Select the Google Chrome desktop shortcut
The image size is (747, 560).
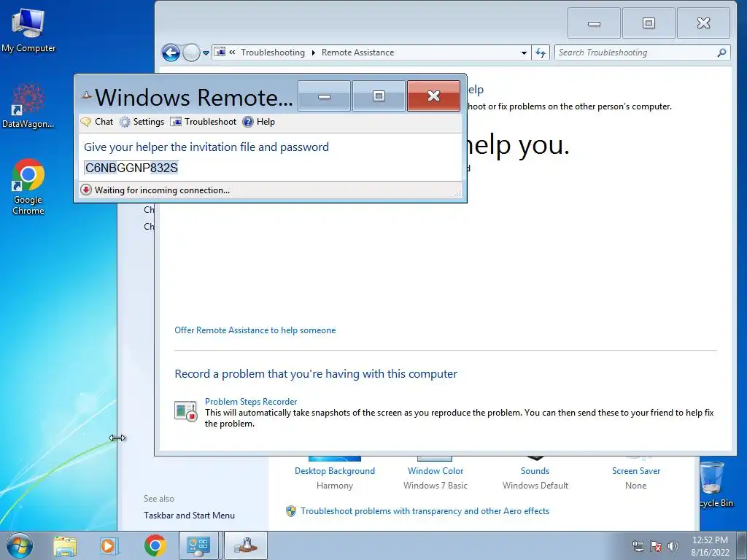28,187
